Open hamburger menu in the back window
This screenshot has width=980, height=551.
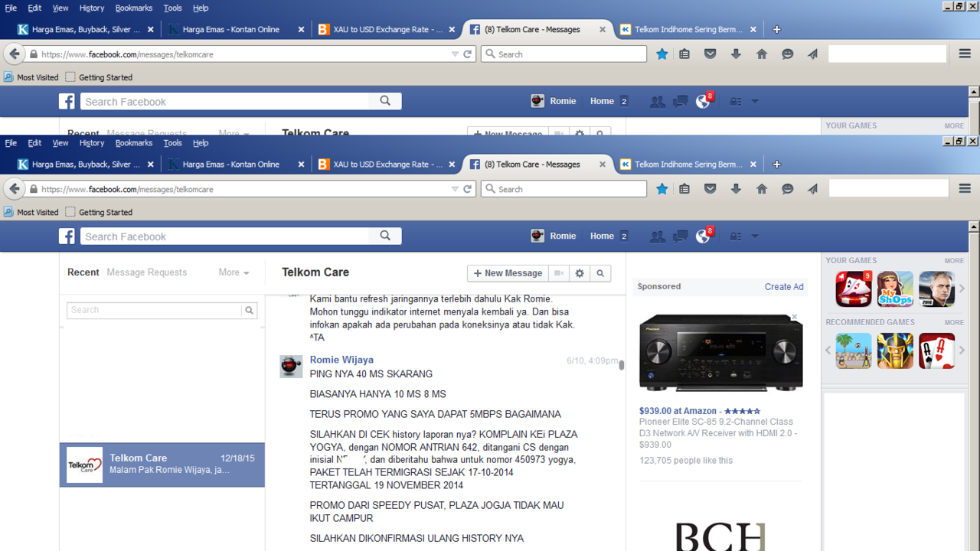pyautogui.click(x=965, y=54)
